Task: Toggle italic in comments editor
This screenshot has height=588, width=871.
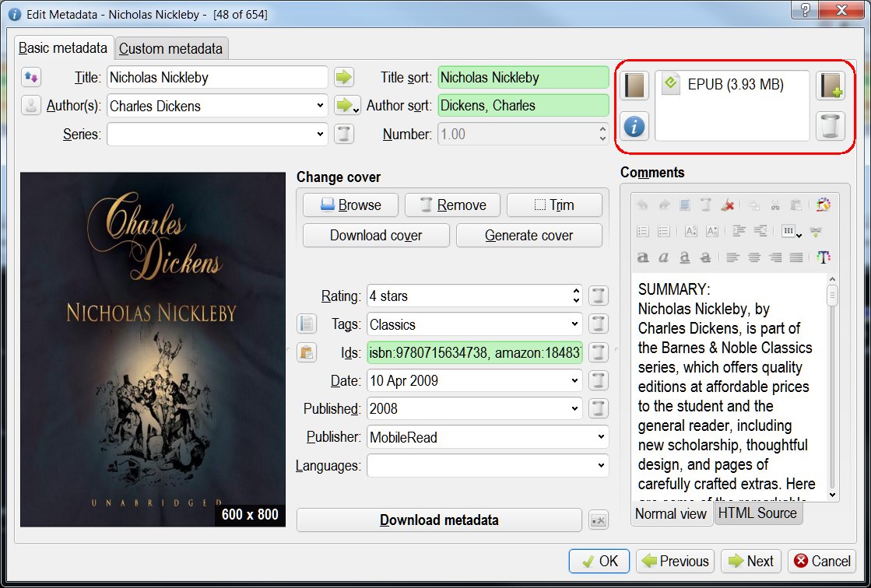Action: (x=664, y=257)
